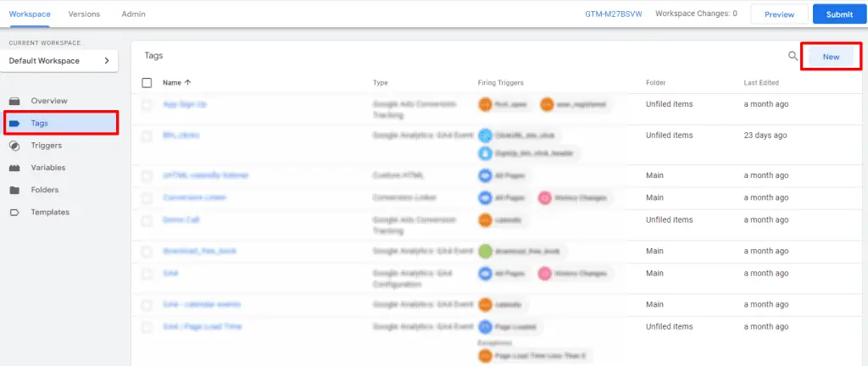
Task: Expand the Default Workspace selector
Action: (x=60, y=61)
